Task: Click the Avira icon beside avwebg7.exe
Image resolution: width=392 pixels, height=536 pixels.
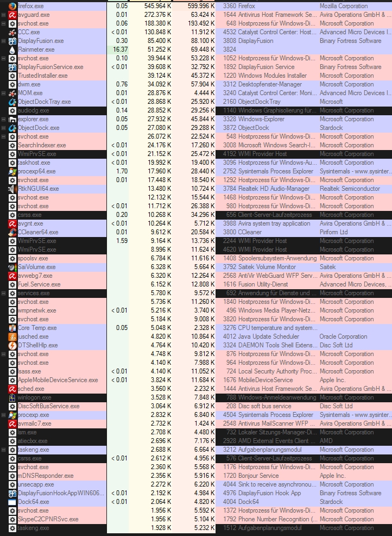Action: coord(12,276)
